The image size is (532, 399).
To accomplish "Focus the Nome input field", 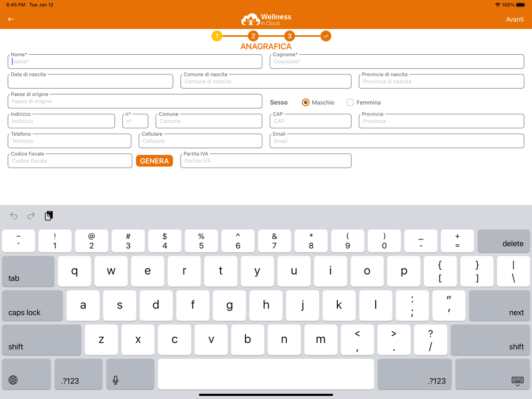I will 135,61.
